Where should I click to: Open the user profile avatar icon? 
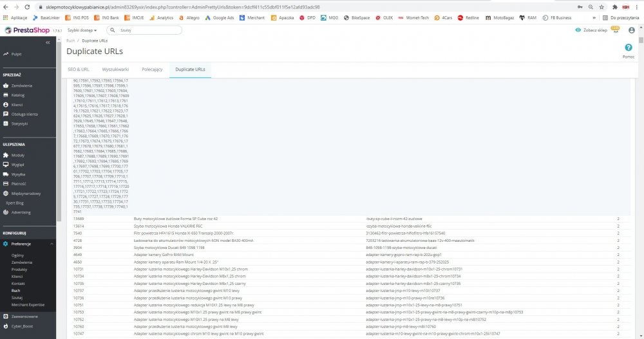pos(632,30)
